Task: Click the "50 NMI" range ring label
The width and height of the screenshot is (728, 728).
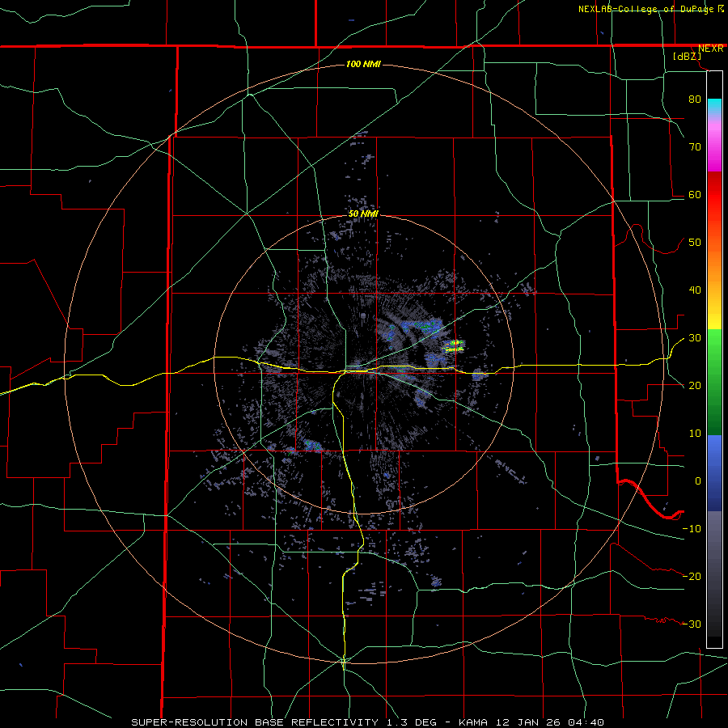Action: point(363,214)
